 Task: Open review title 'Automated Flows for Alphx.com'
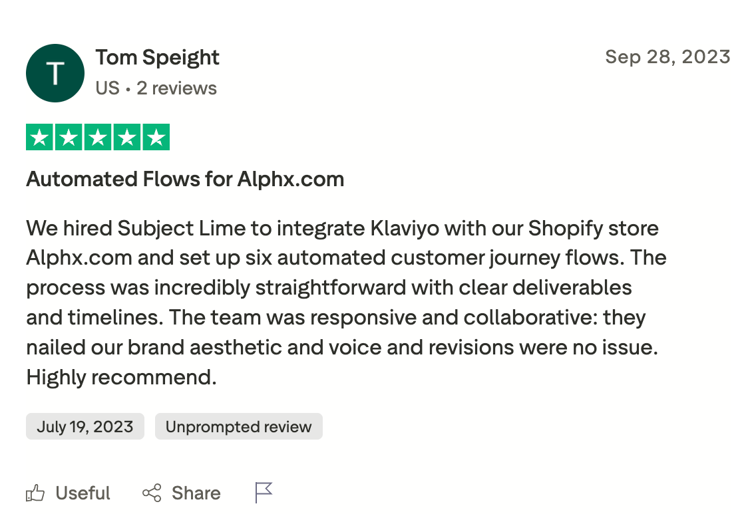185,179
